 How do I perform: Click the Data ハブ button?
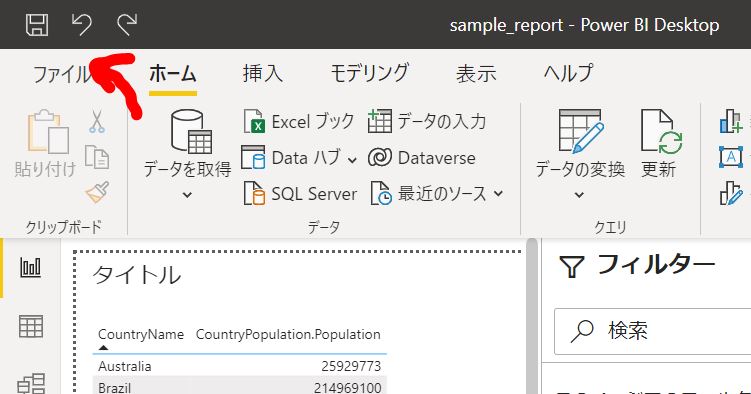tap(292, 158)
